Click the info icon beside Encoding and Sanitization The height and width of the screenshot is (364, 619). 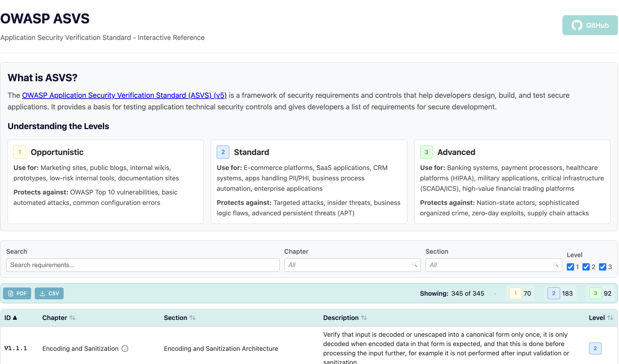point(125,349)
